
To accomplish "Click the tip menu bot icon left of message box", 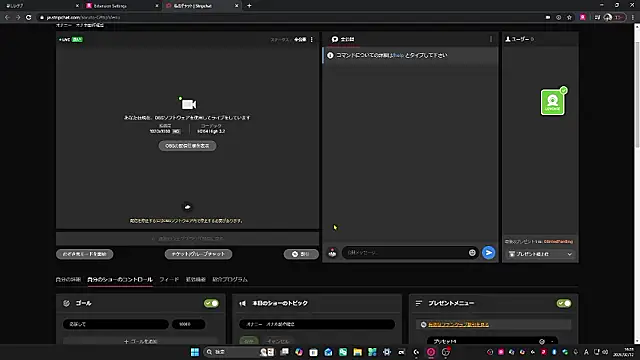I will tap(333, 253).
